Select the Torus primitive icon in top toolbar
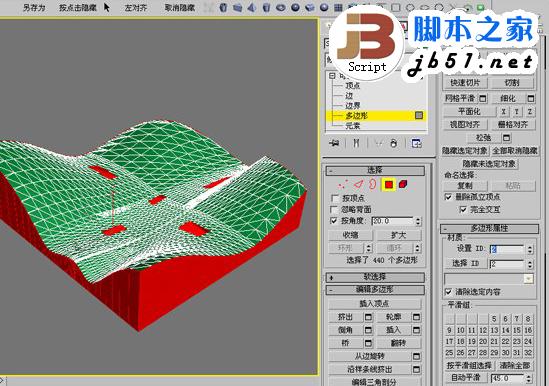 [280, 7]
